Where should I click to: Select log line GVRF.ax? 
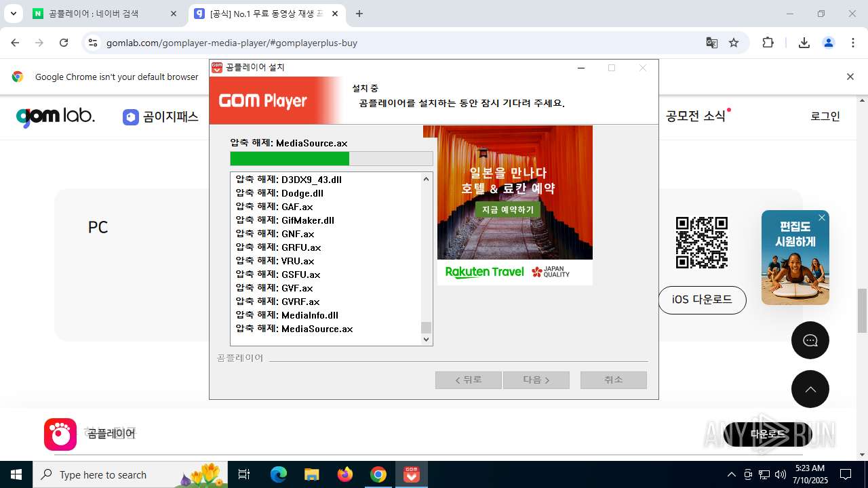pos(277,302)
